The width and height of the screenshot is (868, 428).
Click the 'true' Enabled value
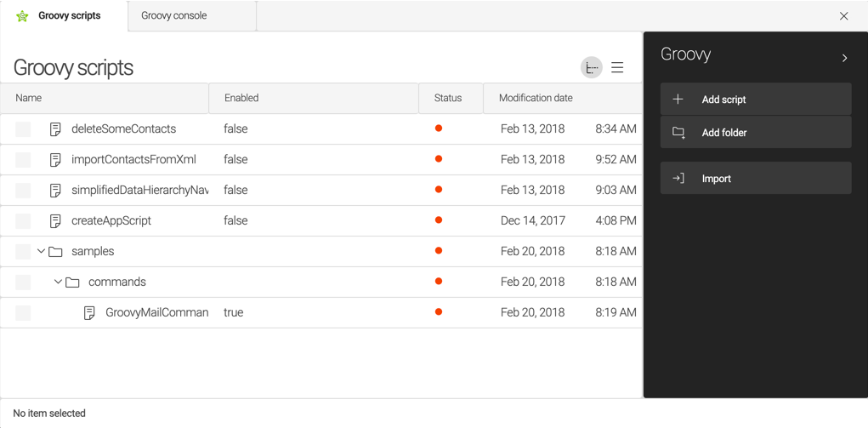pos(234,312)
